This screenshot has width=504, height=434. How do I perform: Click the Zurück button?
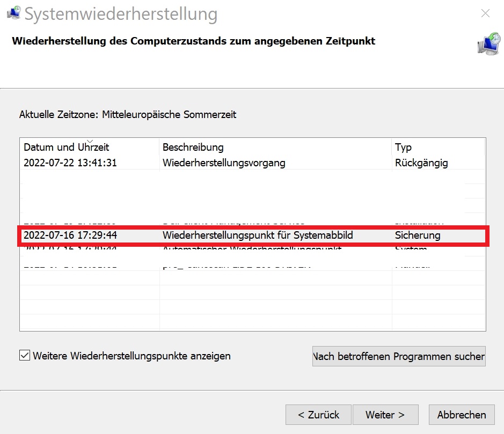point(318,414)
